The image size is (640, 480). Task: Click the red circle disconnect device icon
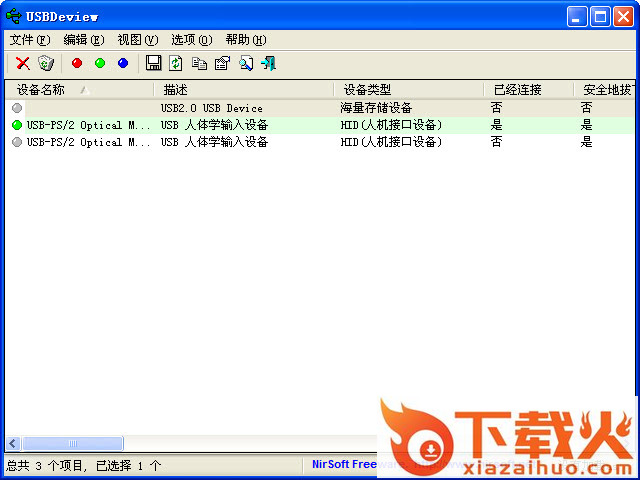[x=77, y=63]
